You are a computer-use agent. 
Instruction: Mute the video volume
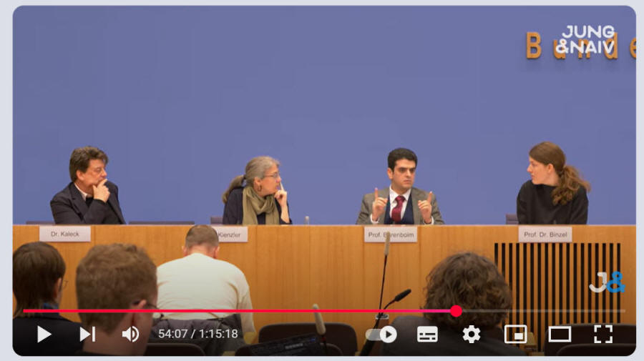coord(130,334)
